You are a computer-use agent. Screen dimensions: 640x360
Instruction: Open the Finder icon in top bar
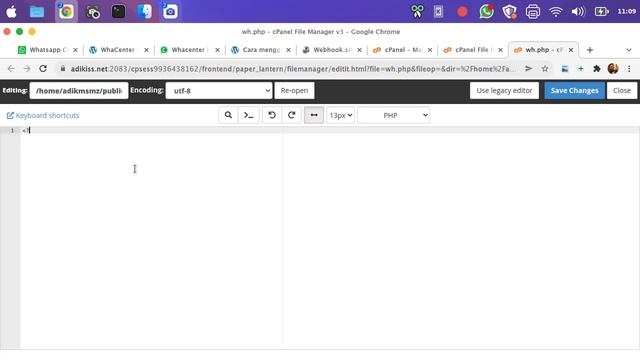pyautogui.click(x=144, y=11)
